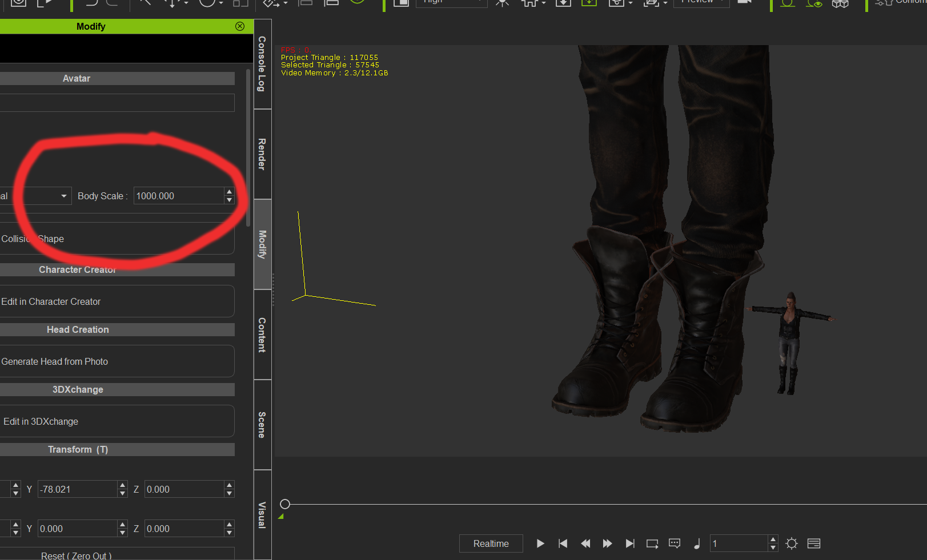Step to the next frame
The height and width of the screenshot is (560, 927).
pyautogui.click(x=607, y=543)
